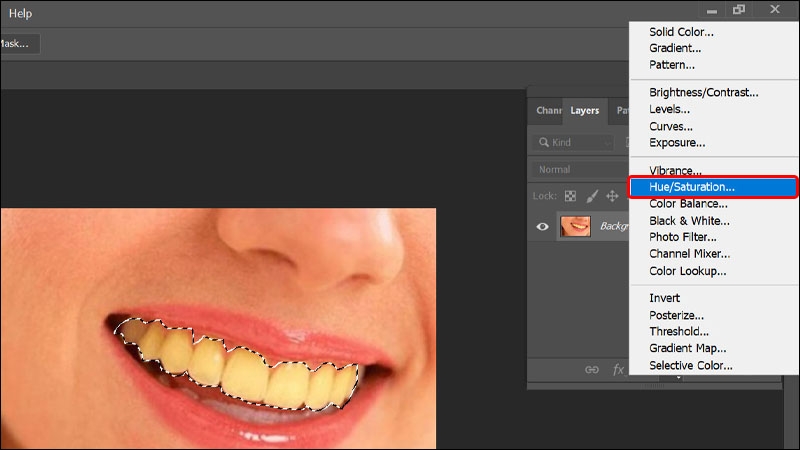Click the Background layer name
Viewport: 800px width, 450px height.
[614, 226]
